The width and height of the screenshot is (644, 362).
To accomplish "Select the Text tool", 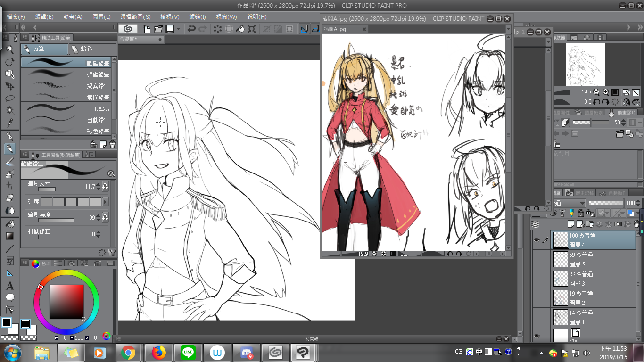I will [x=9, y=286].
